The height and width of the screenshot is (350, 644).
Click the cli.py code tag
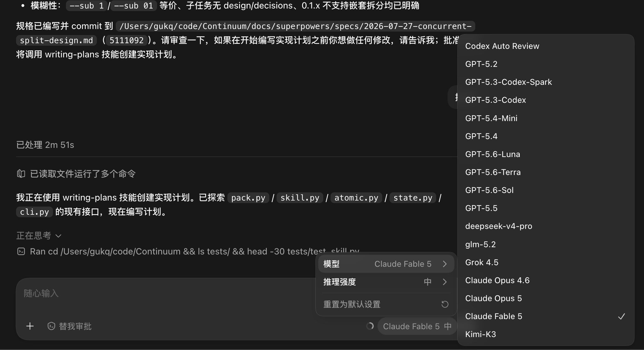(34, 212)
